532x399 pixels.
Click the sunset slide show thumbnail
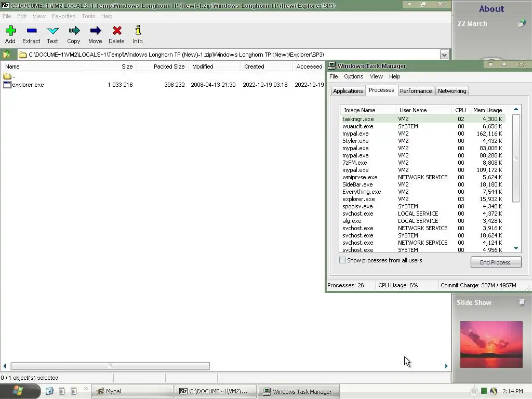(491, 344)
